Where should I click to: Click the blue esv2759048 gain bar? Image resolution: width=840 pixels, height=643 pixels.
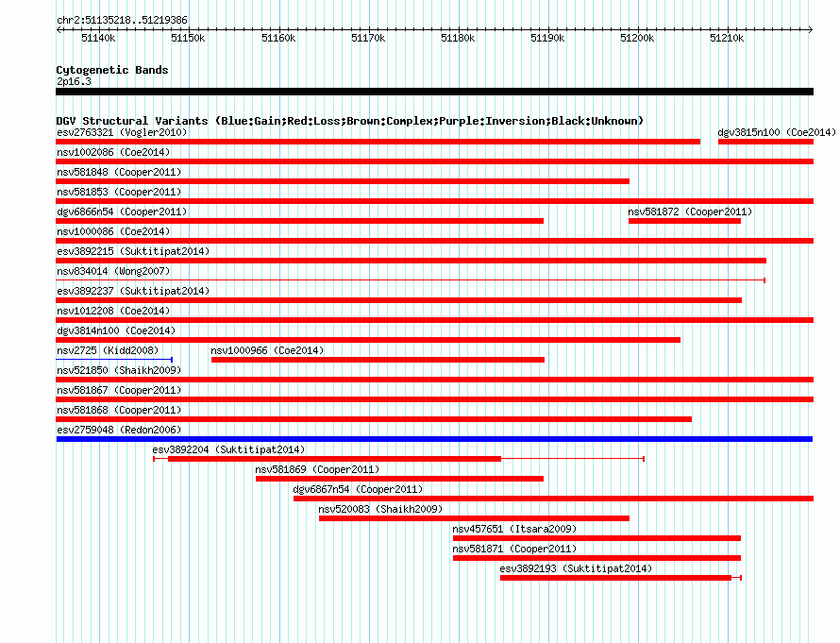point(434,439)
